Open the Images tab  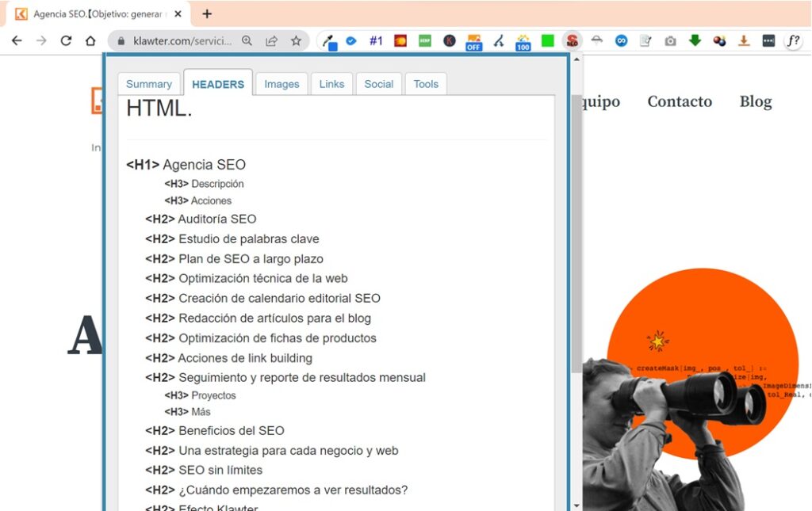click(x=282, y=84)
